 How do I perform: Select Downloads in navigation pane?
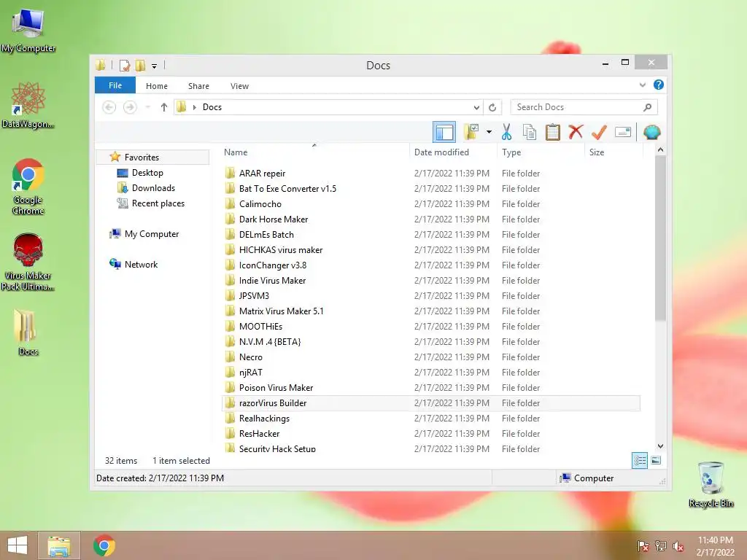(153, 188)
